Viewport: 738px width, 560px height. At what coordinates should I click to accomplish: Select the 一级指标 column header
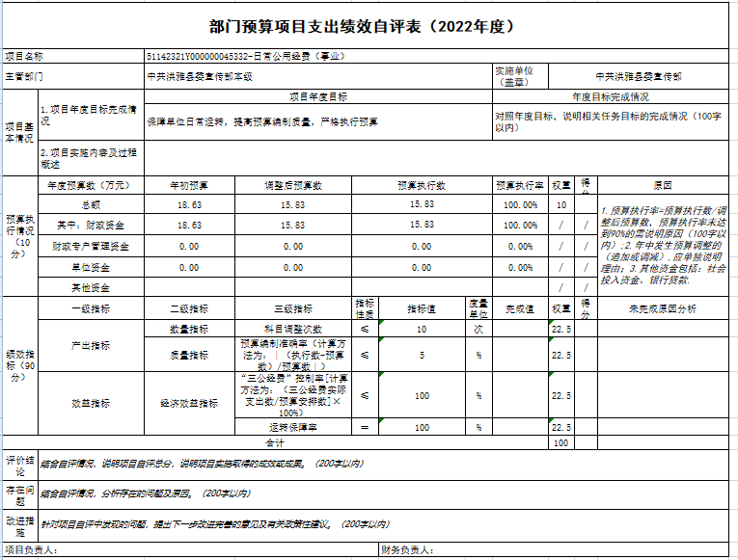point(91,308)
